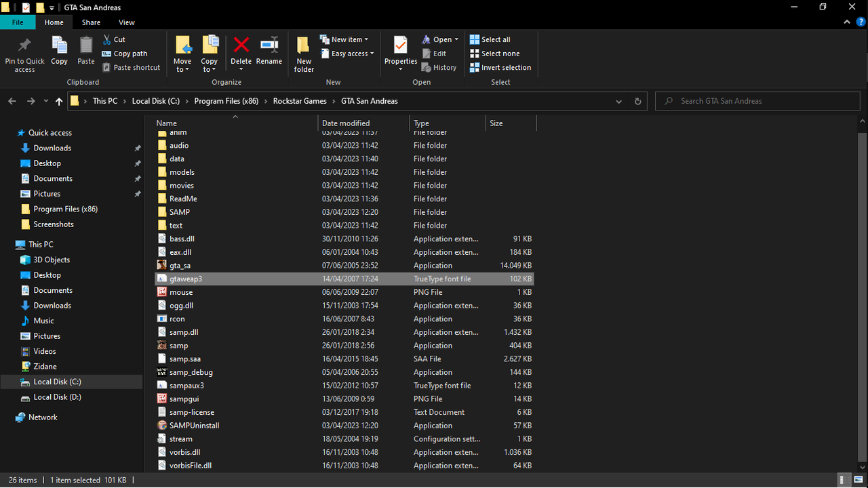Click the Pin to Quick access icon
The image size is (868, 488).
(24, 45)
